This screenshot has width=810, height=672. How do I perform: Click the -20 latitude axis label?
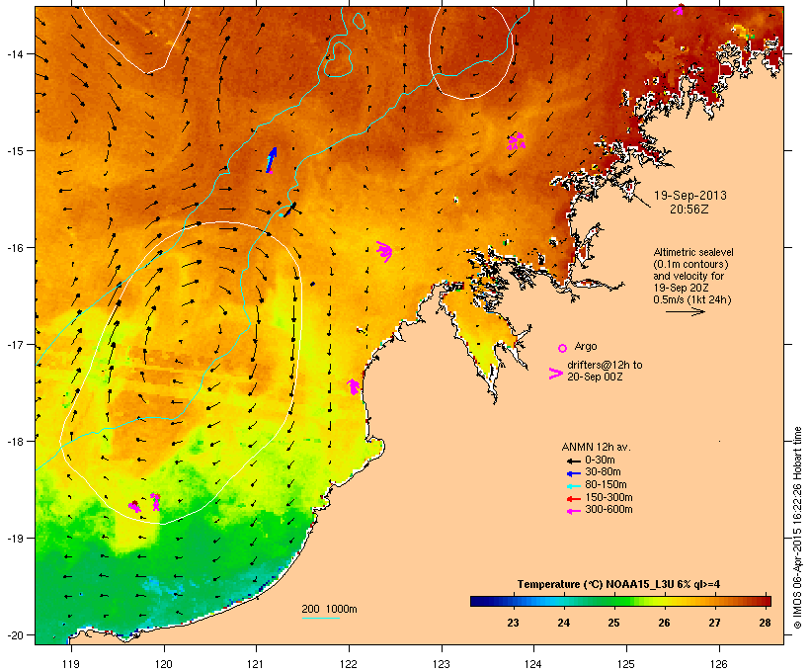[14, 634]
